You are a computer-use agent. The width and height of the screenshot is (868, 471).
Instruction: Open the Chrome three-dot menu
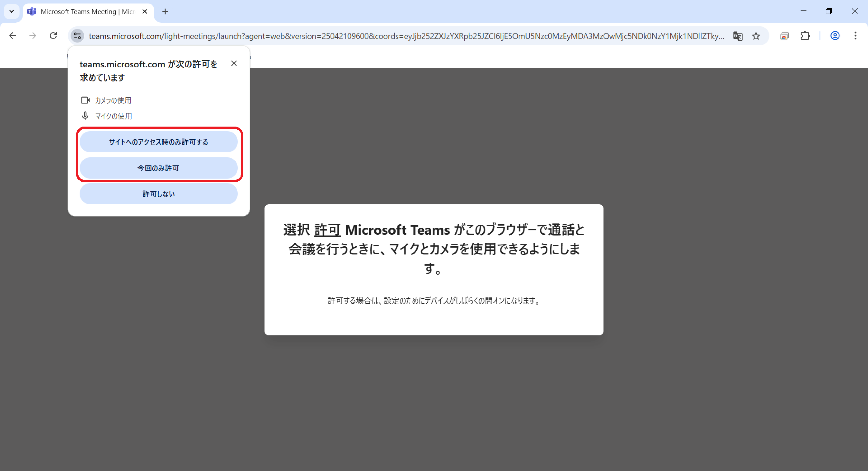click(x=855, y=36)
